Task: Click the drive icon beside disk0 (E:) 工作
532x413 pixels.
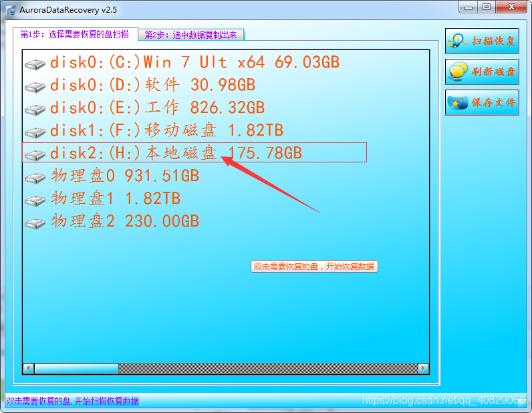Action: [x=35, y=110]
